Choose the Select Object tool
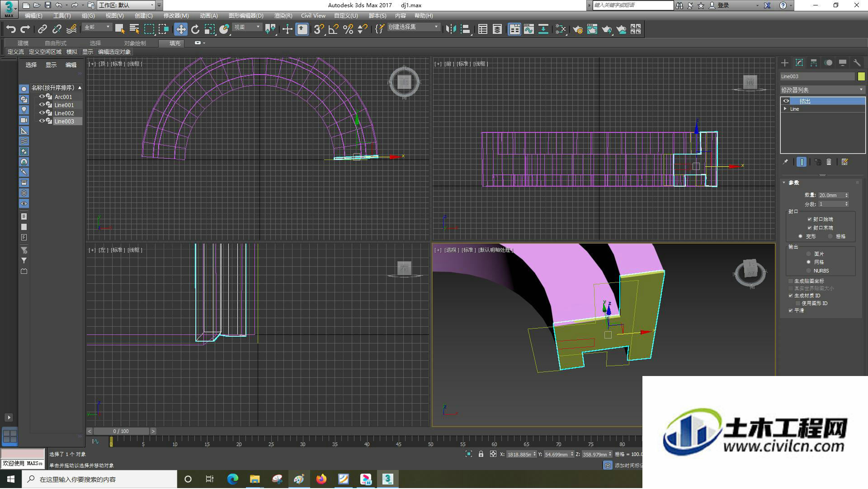Viewport: 868px width, 489px height. [120, 29]
